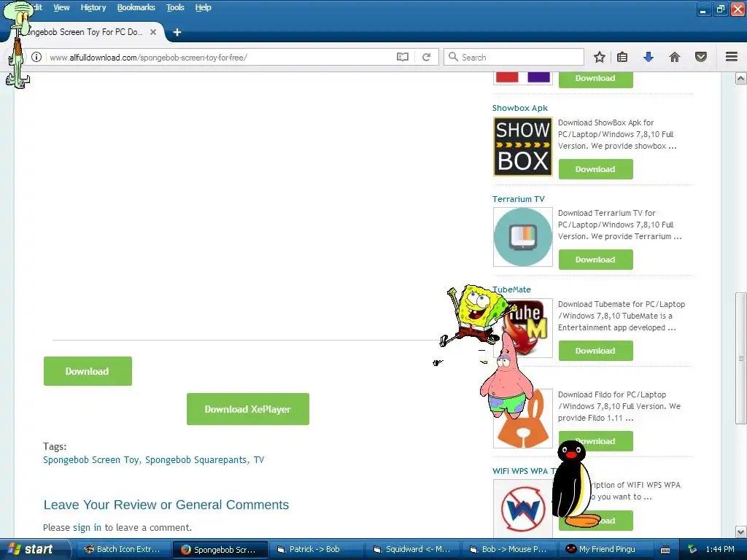Click Download button under TubeMate

pyautogui.click(x=595, y=351)
